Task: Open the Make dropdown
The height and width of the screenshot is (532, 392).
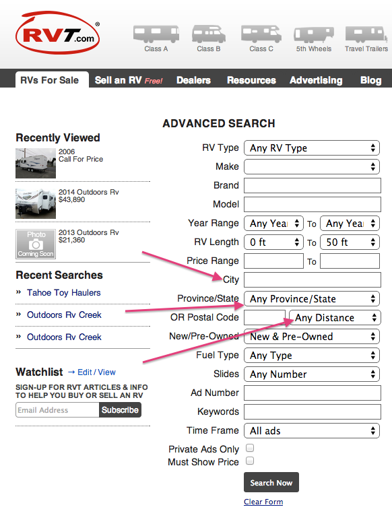Action: [x=312, y=166]
